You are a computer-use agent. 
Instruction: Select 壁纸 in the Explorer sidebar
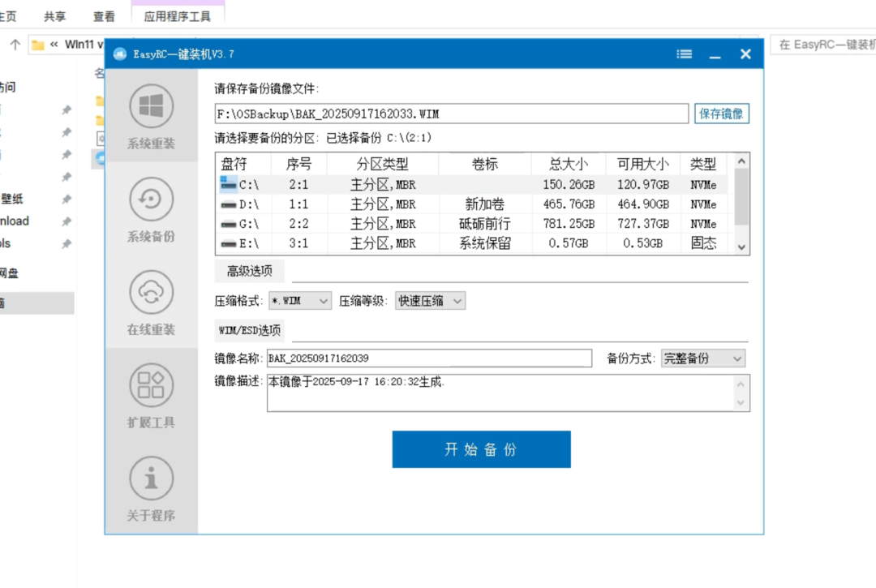point(11,199)
